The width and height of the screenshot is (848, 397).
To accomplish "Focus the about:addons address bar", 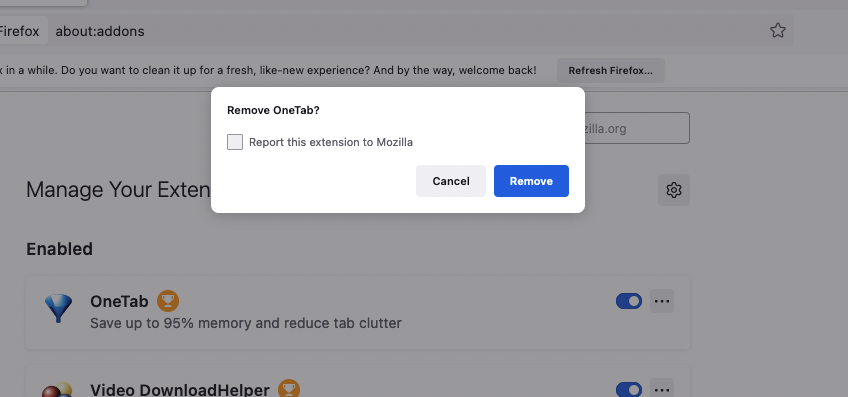I will (406, 31).
